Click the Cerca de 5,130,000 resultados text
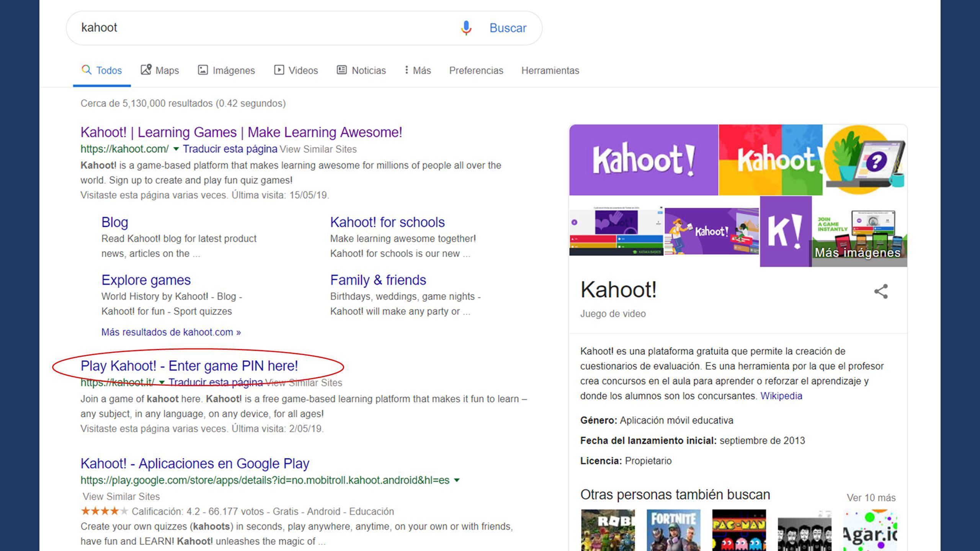980x551 pixels. click(183, 103)
